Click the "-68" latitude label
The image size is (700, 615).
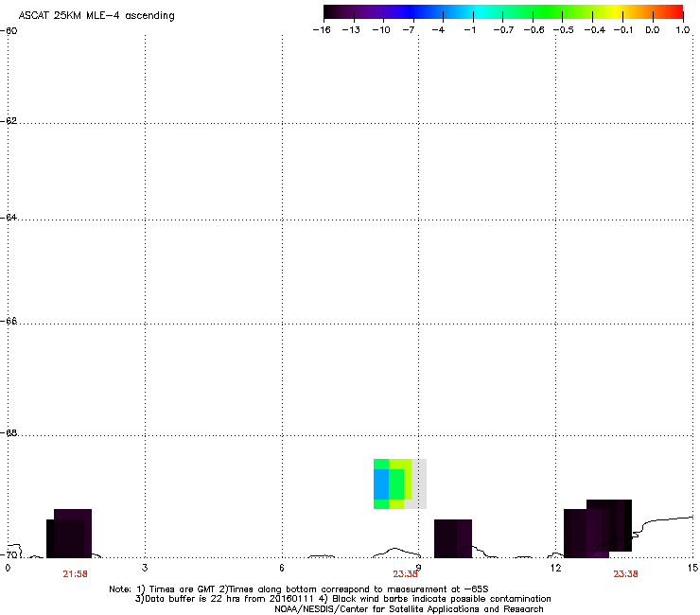pyautogui.click(x=9, y=433)
